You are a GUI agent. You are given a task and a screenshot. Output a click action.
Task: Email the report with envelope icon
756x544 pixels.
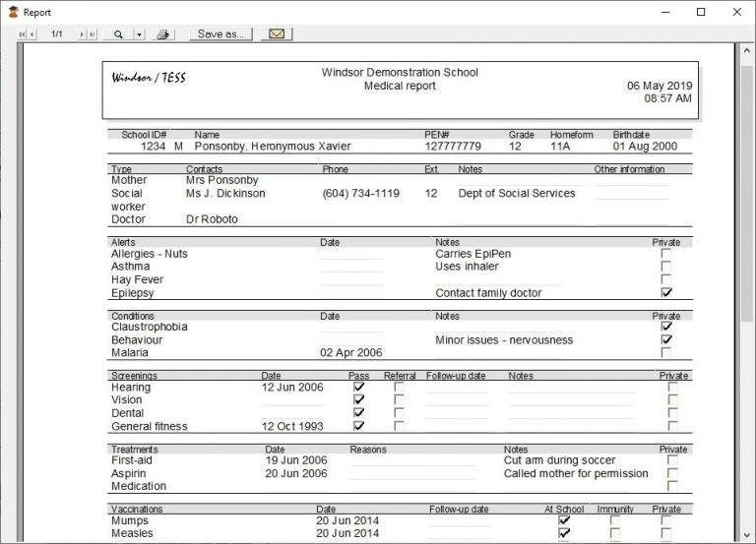tap(277, 34)
